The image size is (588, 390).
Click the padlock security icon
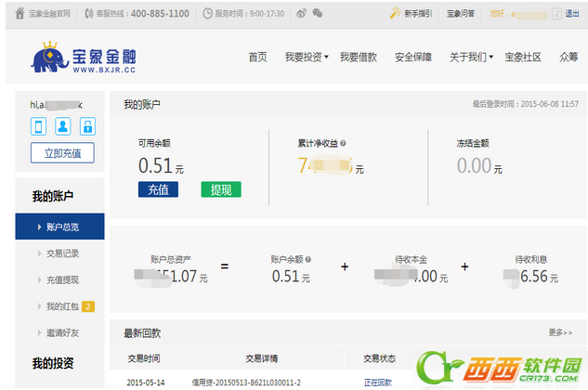click(x=87, y=126)
